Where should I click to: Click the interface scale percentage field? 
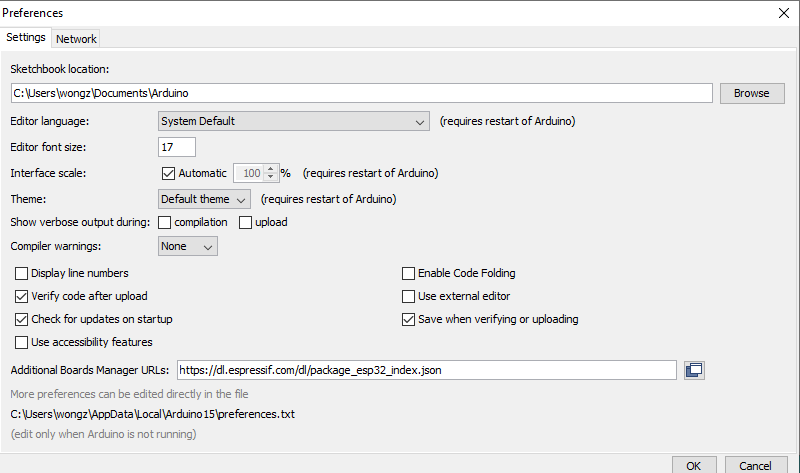[x=249, y=173]
